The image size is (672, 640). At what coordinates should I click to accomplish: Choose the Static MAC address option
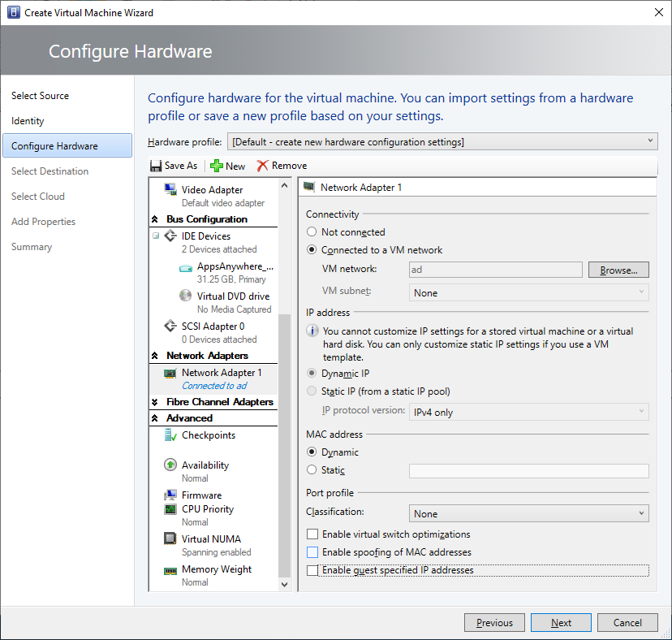point(312,470)
